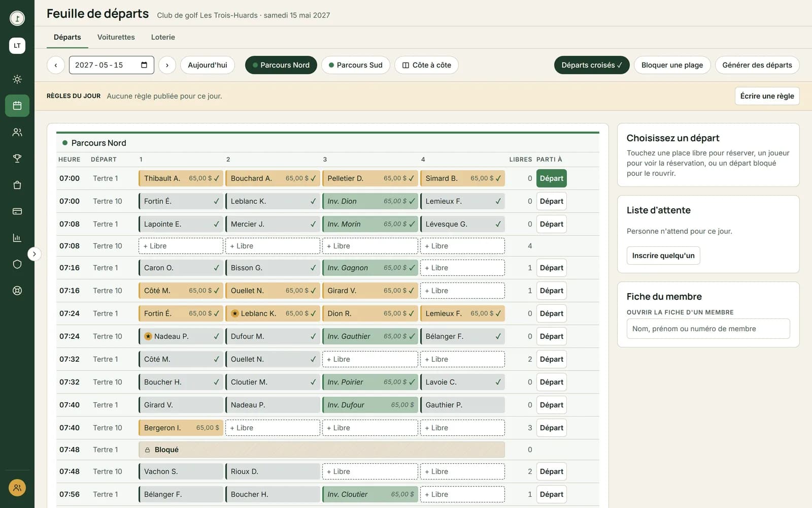Open the trophy tournaments sidebar icon
The width and height of the screenshot is (812, 508).
(17, 158)
